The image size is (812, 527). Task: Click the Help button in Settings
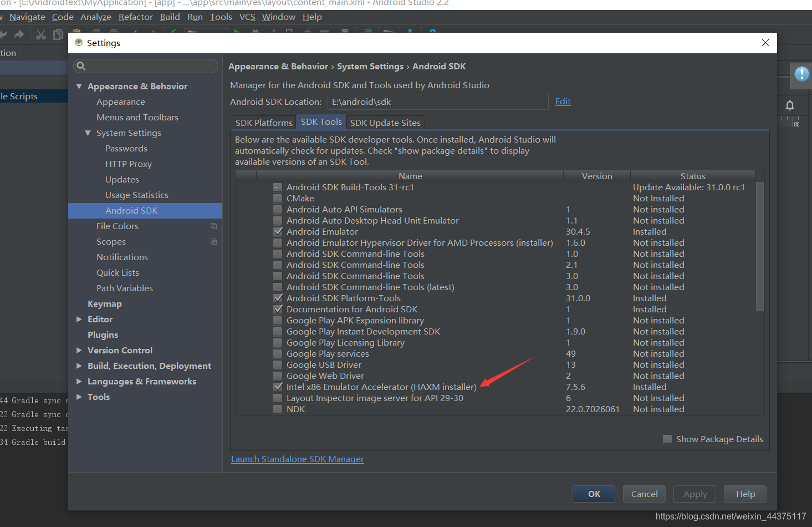coord(745,494)
